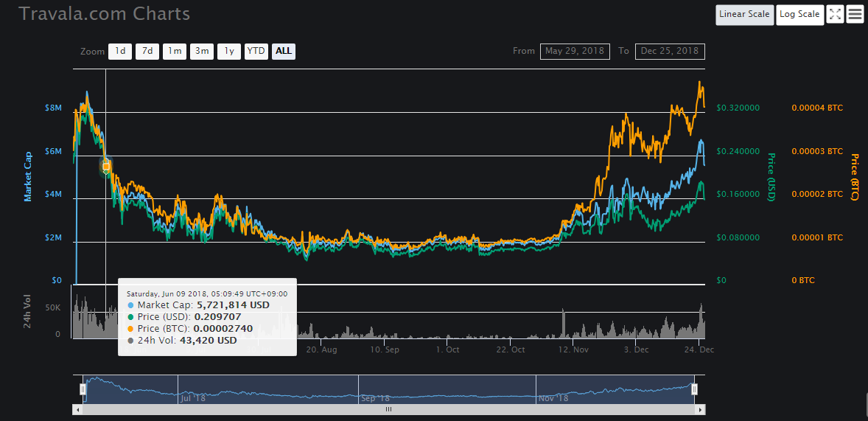This screenshot has width=868, height=421.
Task: Click the left navigator range handle
Action: click(83, 389)
